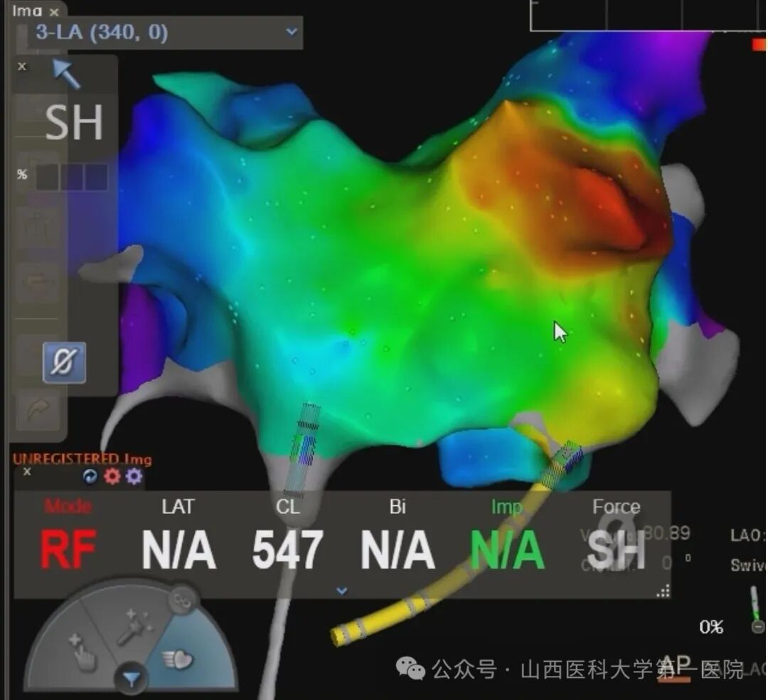768x700 pixels.
Task: Click the LAO angle label
Action: point(748,535)
